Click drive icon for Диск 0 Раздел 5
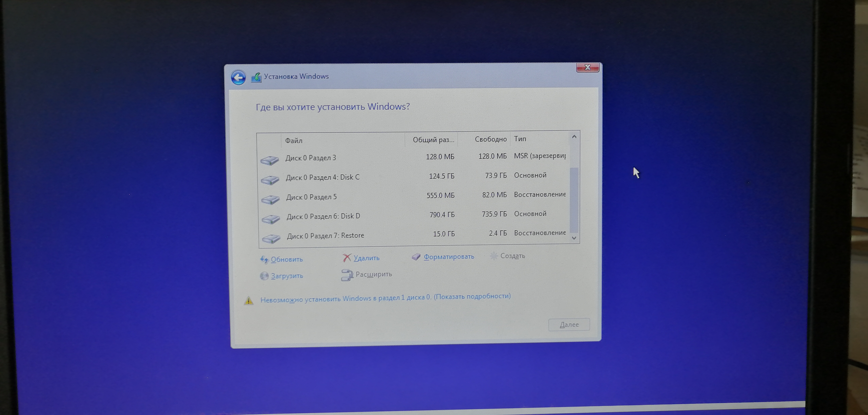 tap(270, 199)
